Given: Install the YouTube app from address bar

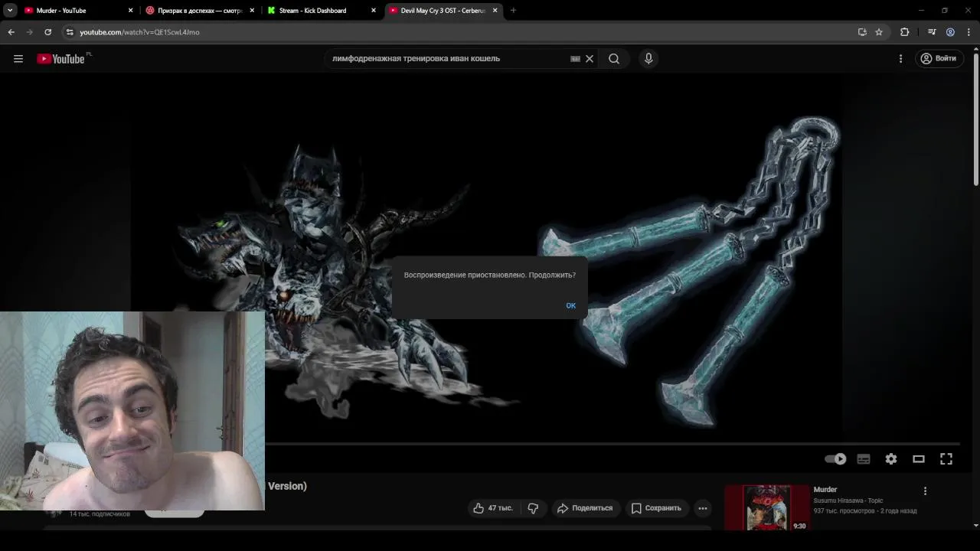Looking at the screenshot, I should (x=862, y=32).
